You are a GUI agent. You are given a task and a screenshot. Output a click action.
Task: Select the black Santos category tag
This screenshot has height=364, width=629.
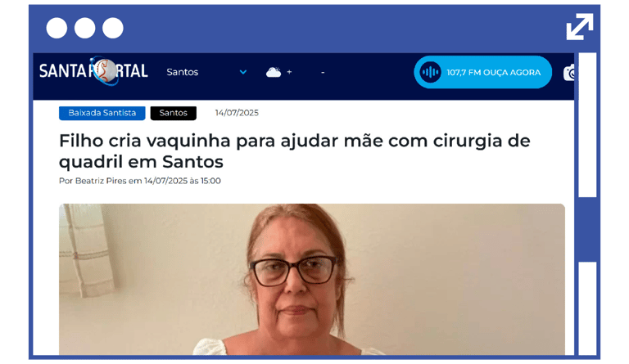pyautogui.click(x=174, y=113)
